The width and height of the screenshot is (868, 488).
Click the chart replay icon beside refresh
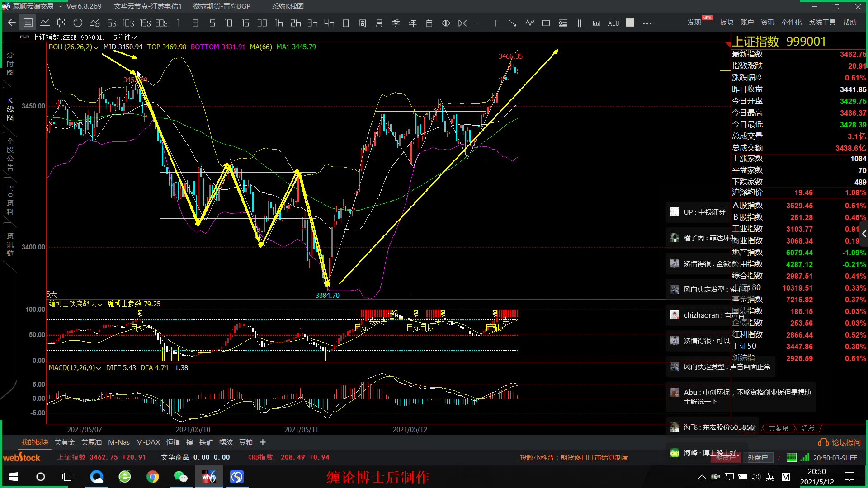94,23
